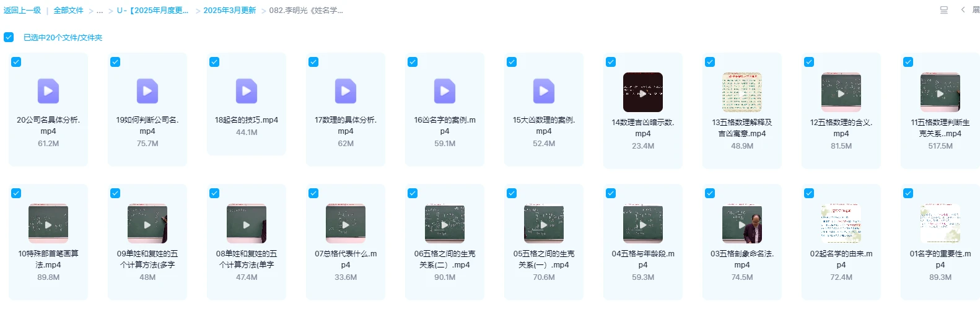This screenshot has width=980, height=322.
Task: Uncheck the checkbox on 14数理吉凶暗示数.mp4
Action: [x=611, y=62]
